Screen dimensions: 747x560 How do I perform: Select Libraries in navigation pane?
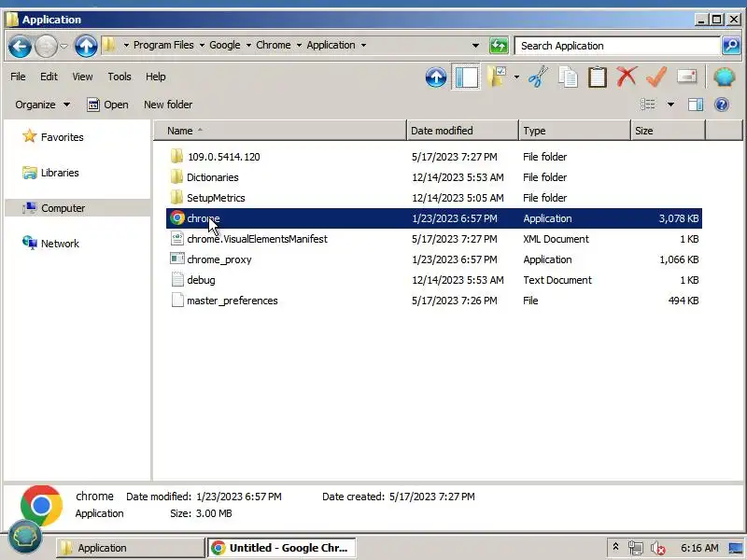pyautogui.click(x=50, y=173)
